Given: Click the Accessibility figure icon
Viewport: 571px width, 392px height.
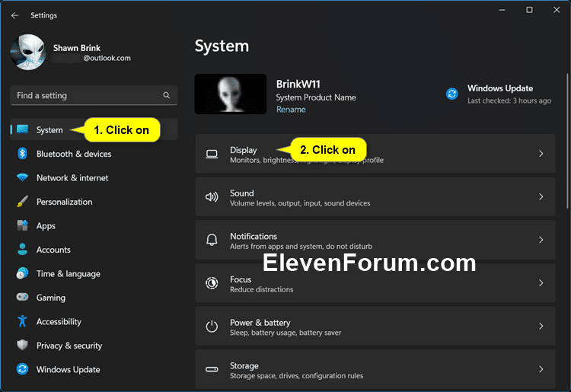Looking at the screenshot, I should [23, 321].
